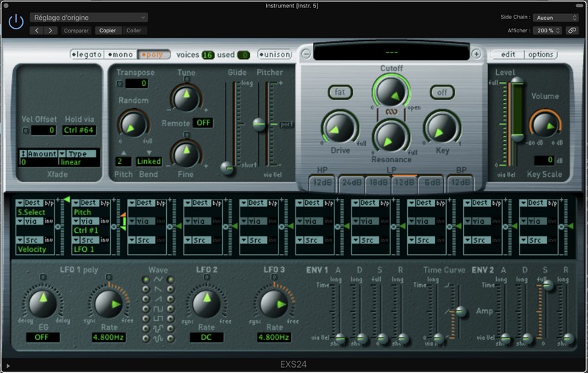This screenshot has width=588, height=373.
Task: Click the link chain icon near zoom
Action: [x=572, y=30]
